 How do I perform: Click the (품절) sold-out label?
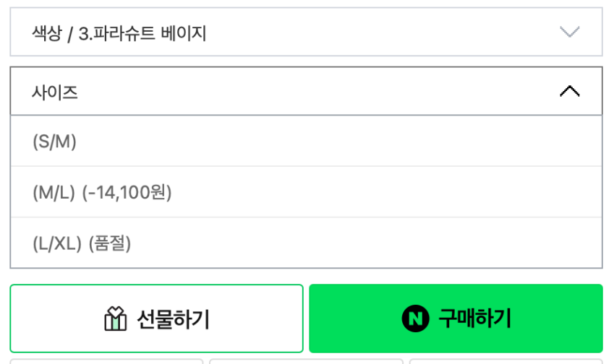tap(109, 244)
